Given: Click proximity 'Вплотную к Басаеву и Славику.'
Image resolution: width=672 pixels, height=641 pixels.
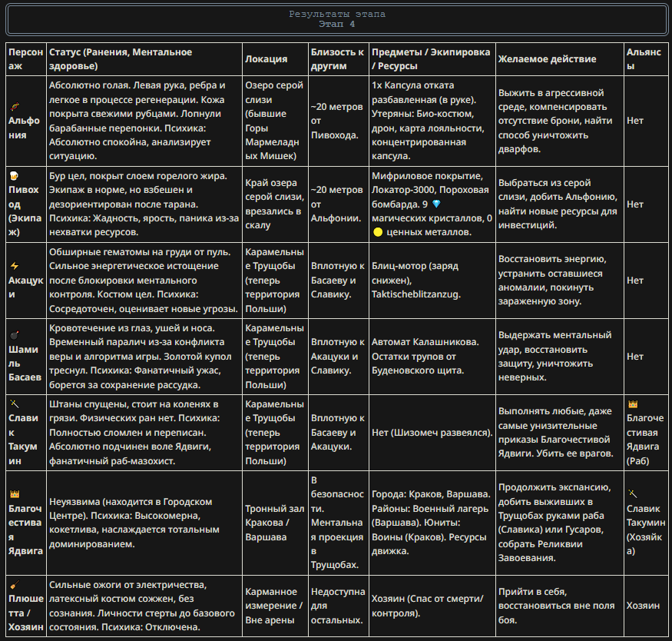Looking at the screenshot, I should 338,281.
